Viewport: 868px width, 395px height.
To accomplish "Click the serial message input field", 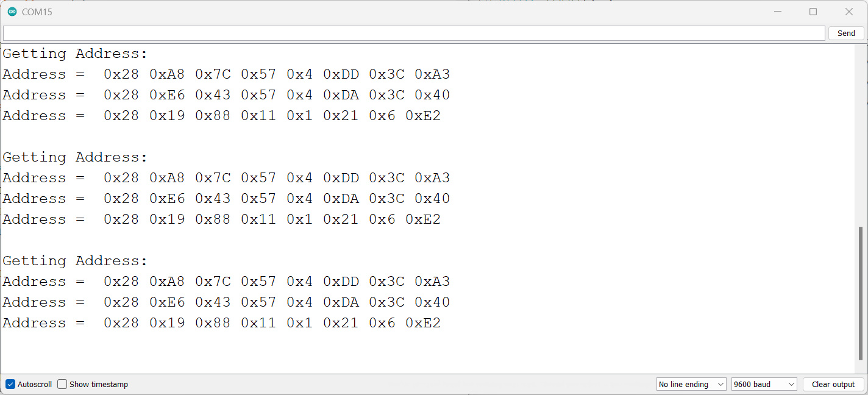I will pos(414,33).
